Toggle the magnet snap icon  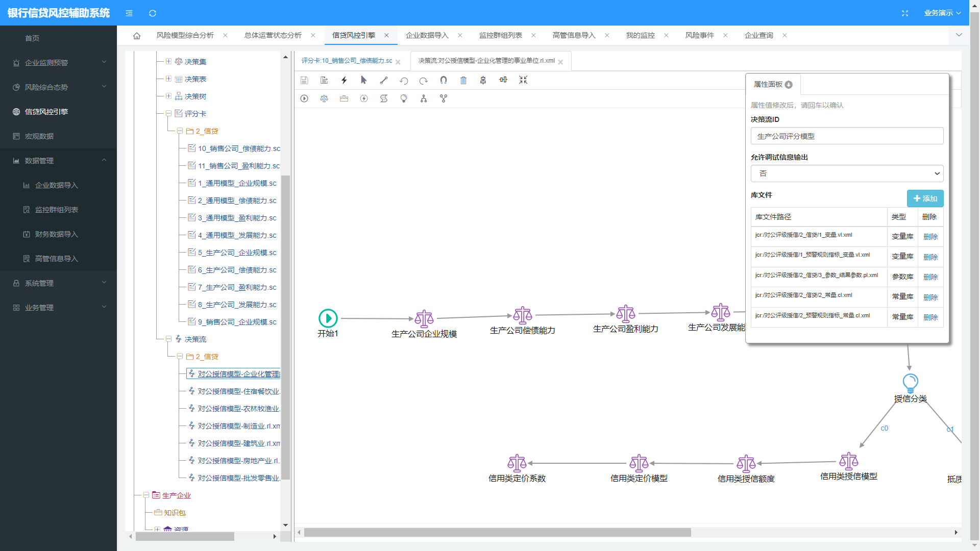pyautogui.click(x=444, y=80)
